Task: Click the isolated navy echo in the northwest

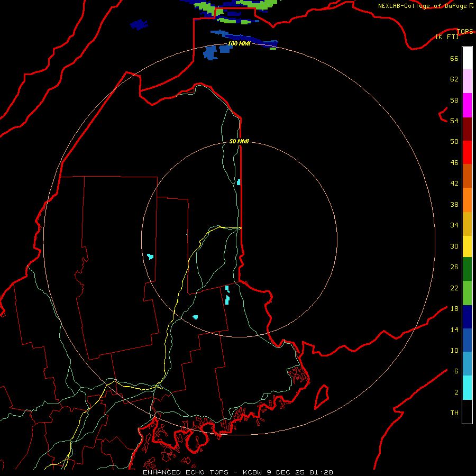Action: coord(139,24)
